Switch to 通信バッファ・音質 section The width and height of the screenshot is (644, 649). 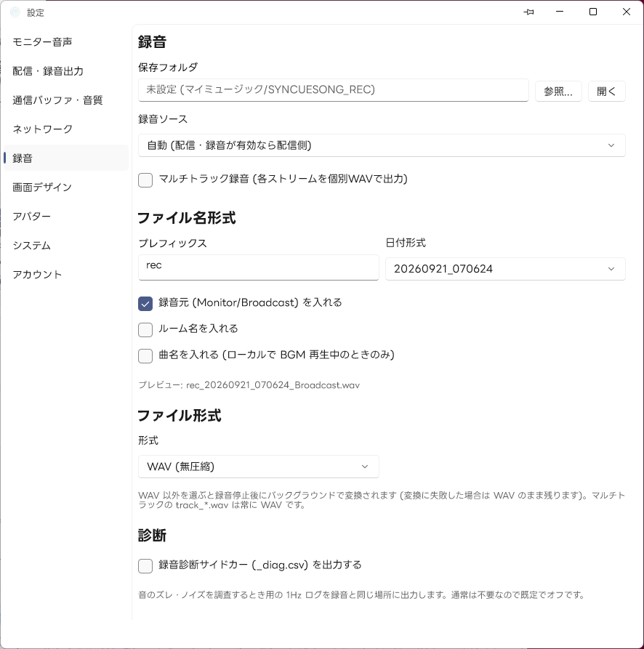pyautogui.click(x=66, y=100)
